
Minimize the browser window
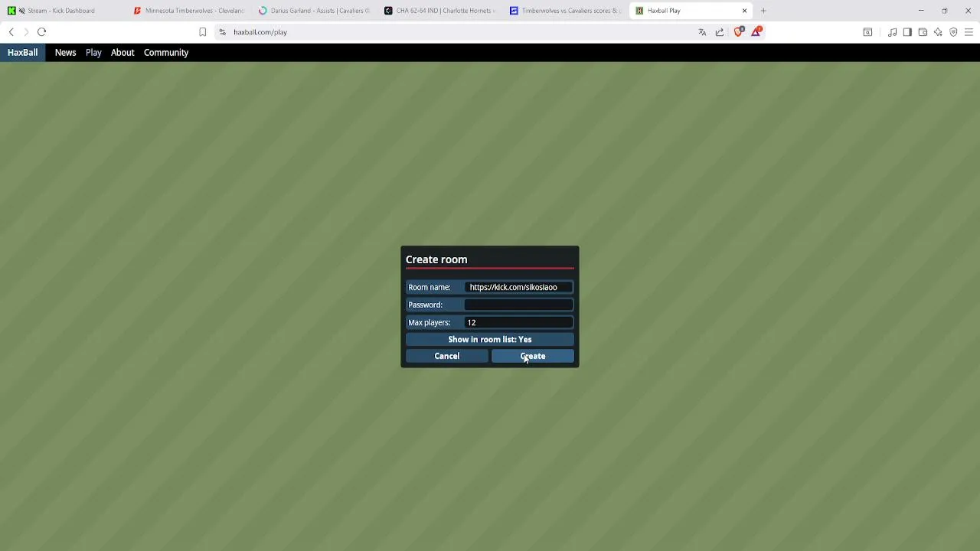[921, 11]
